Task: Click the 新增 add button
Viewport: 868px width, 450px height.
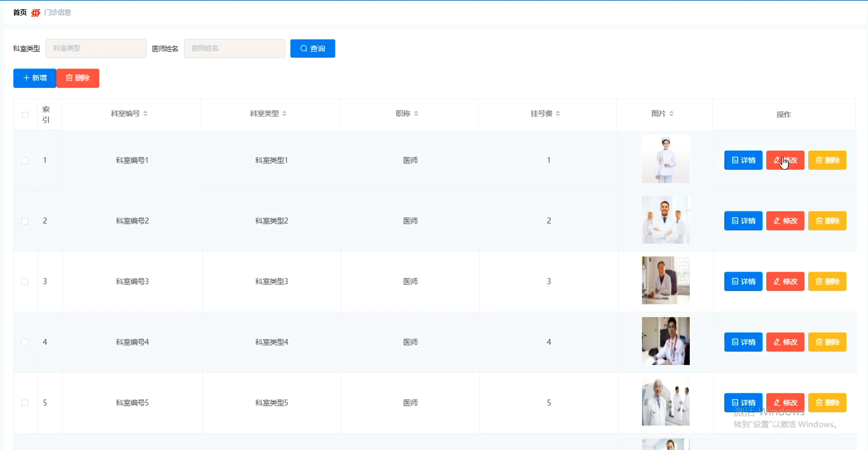Action: [x=35, y=78]
